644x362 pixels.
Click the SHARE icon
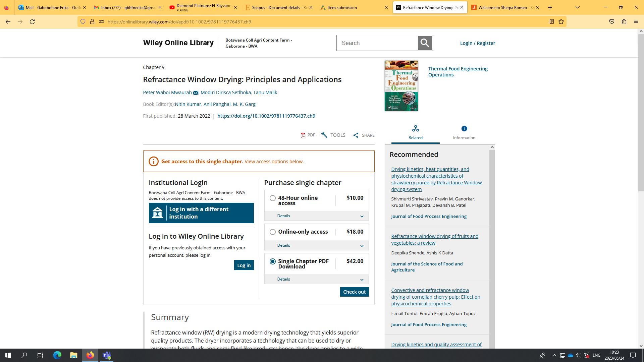[364, 135]
